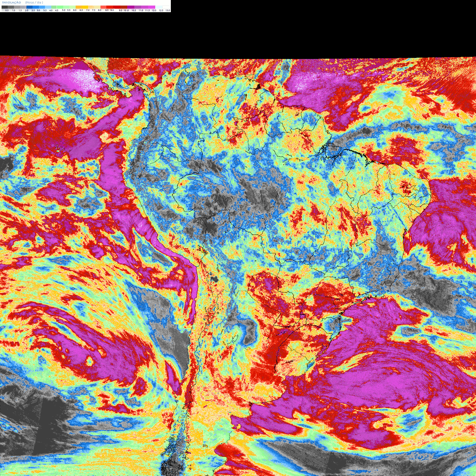The image size is (476, 476).
Task: Select the orange swatch just before 6.5
Action: 79,7
